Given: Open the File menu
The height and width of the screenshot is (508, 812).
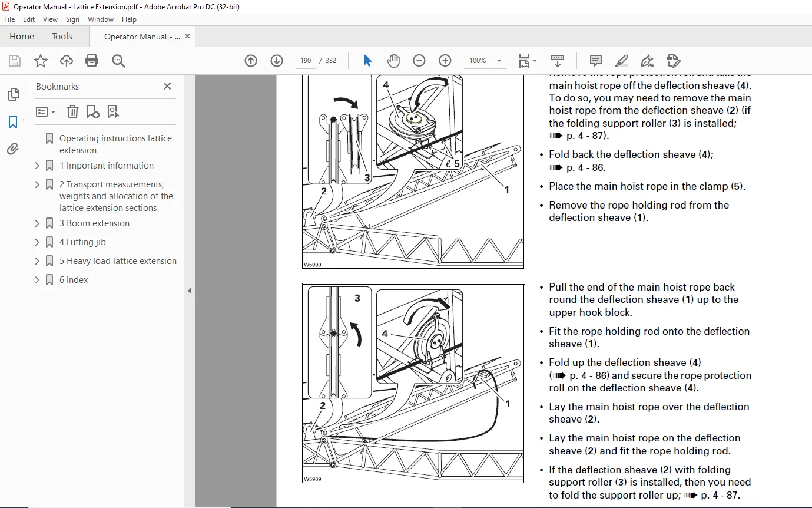Looking at the screenshot, I should point(9,19).
